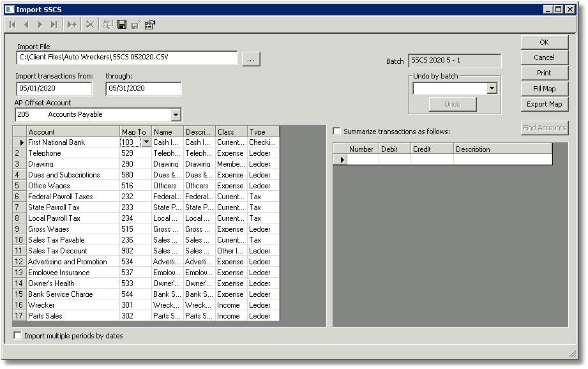Add new record with arrow-asterisk icon
Viewport: 588px width, 369px height.
[72, 25]
